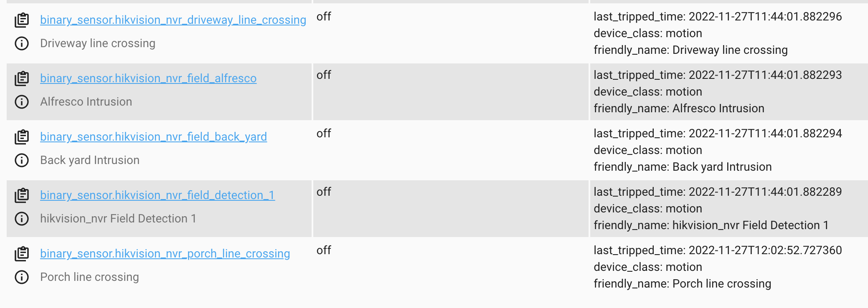Open binary_sensor.hikvision_nvr_field_detection_1 entity
Viewport: 868px width, 308px height.
click(157, 195)
